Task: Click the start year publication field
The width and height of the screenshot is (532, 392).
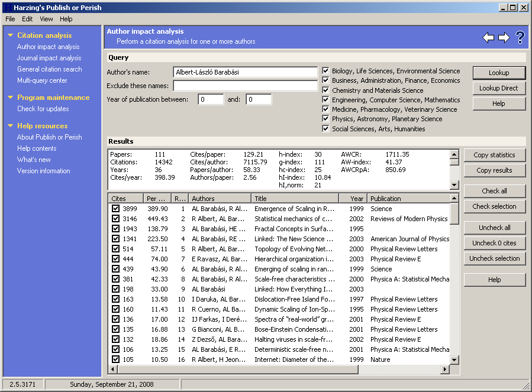Action: [x=211, y=99]
